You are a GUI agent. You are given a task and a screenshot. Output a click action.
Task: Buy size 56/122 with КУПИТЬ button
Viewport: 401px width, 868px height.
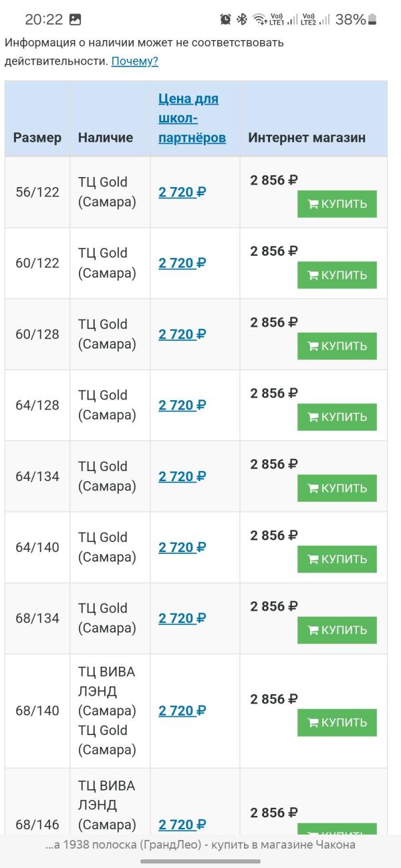[x=337, y=204]
